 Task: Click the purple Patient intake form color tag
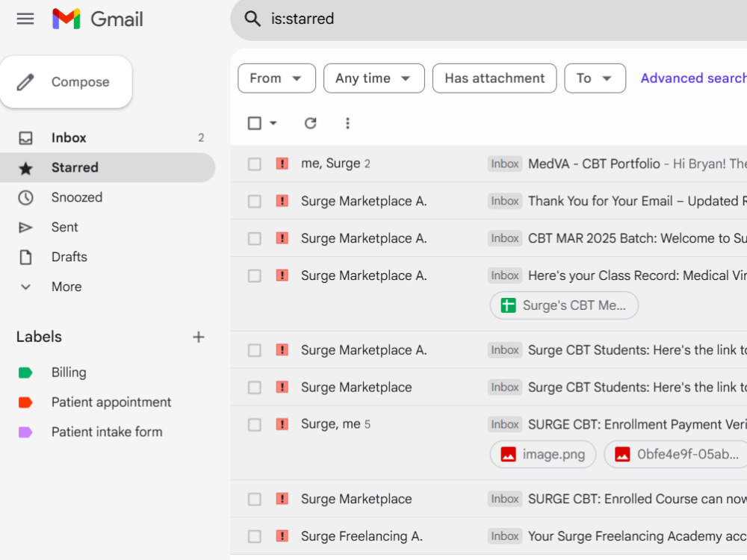tap(25, 432)
